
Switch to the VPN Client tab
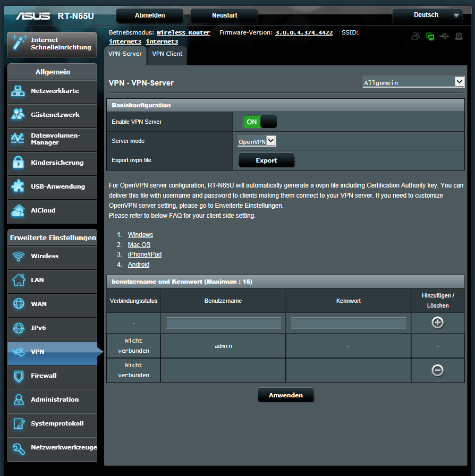pyautogui.click(x=167, y=54)
